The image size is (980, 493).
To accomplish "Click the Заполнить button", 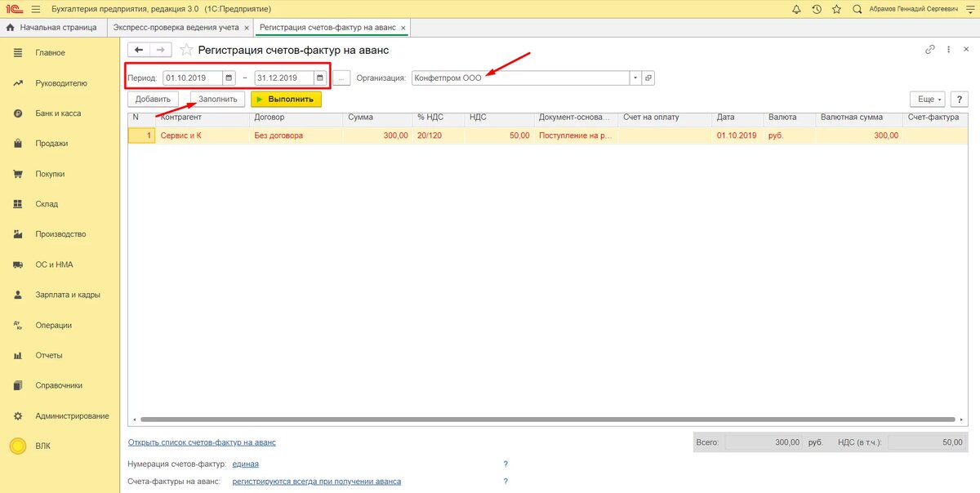I will click(x=217, y=99).
